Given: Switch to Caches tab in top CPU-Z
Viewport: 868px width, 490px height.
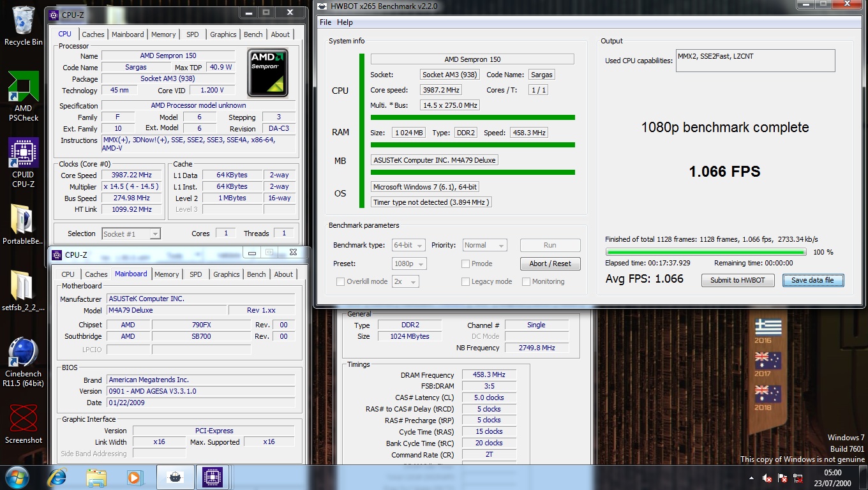Looking at the screenshot, I should tap(93, 34).
